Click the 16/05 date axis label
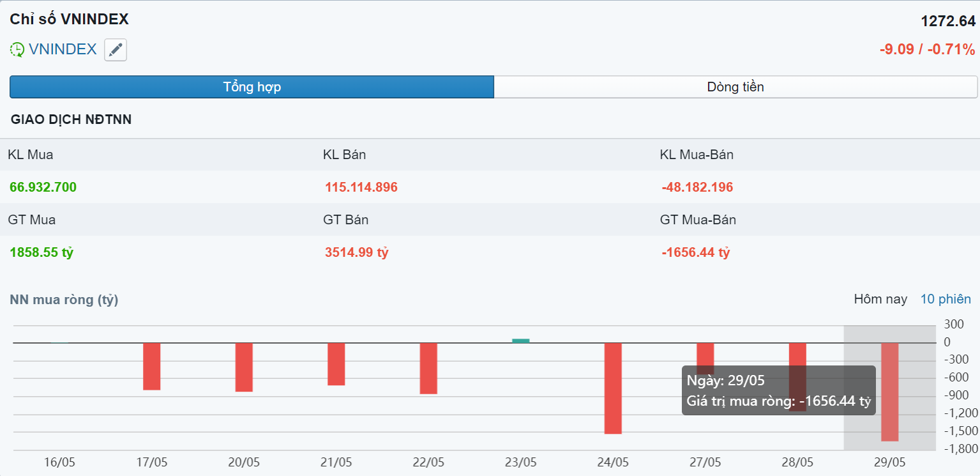This screenshot has height=476, width=980. point(59,463)
